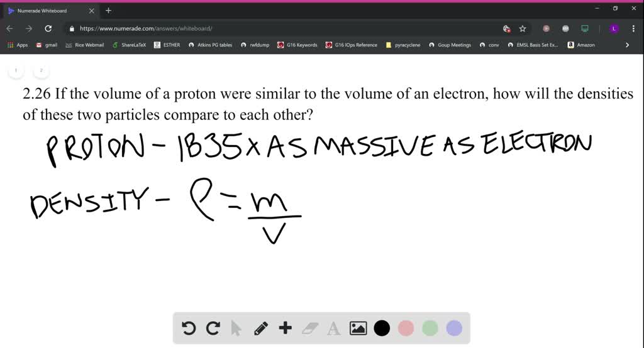Open the Rice Webmail bookmark
644x348 pixels.
85,45
